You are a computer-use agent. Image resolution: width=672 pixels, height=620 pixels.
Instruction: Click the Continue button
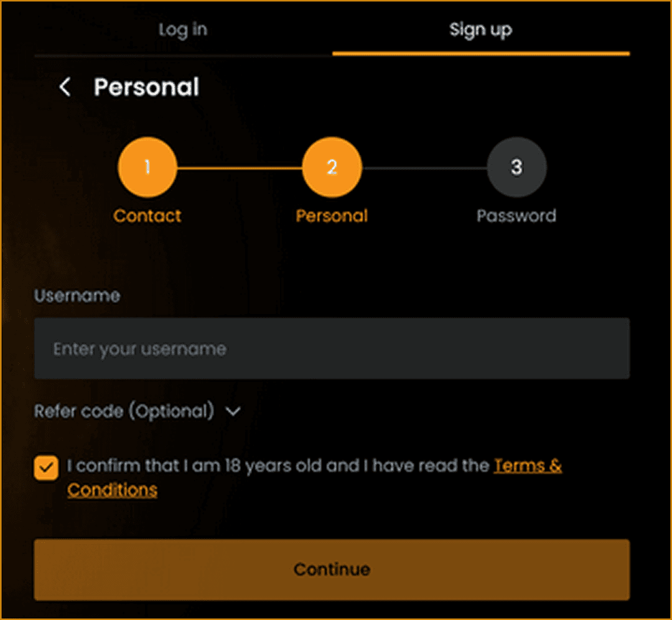[x=332, y=570]
